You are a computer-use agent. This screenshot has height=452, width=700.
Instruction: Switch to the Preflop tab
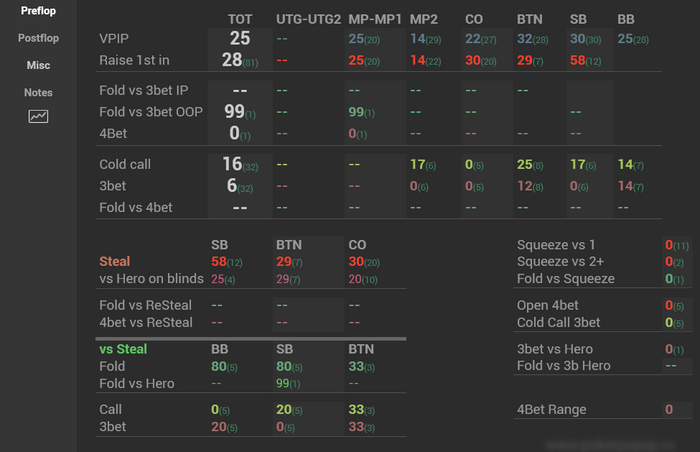[x=38, y=11]
